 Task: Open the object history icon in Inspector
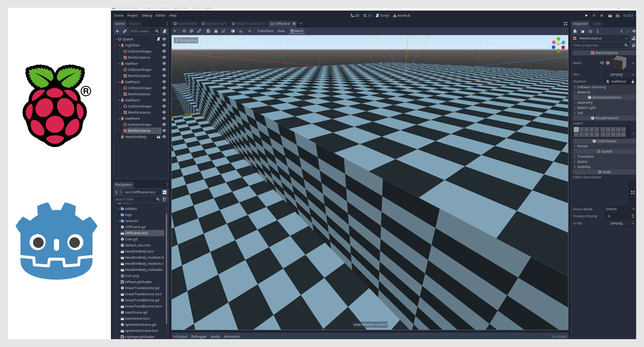(x=634, y=31)
